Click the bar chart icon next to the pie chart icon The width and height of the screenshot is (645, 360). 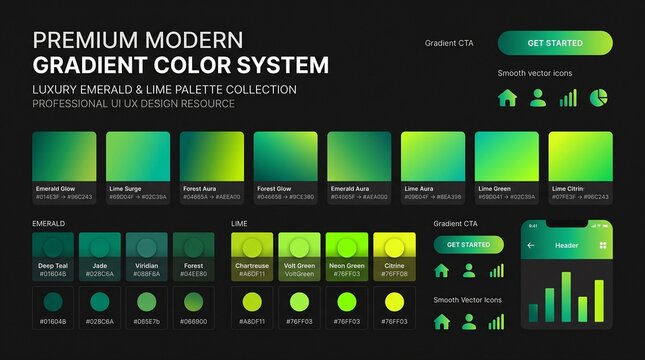(x=568, y=98)
